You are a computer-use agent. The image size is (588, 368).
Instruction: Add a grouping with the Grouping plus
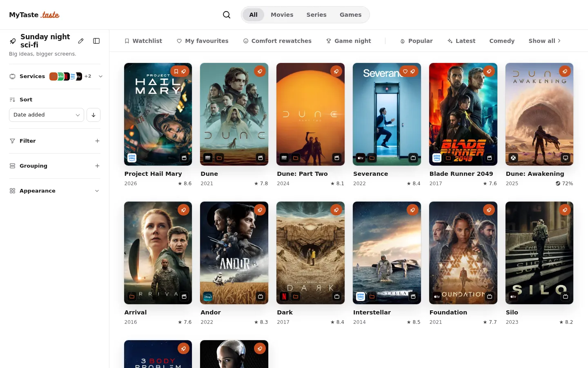[x=97, y=166]
